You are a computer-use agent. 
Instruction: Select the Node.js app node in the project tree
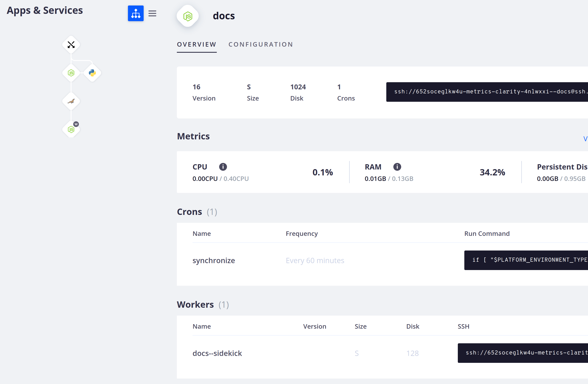pos(71,73)
